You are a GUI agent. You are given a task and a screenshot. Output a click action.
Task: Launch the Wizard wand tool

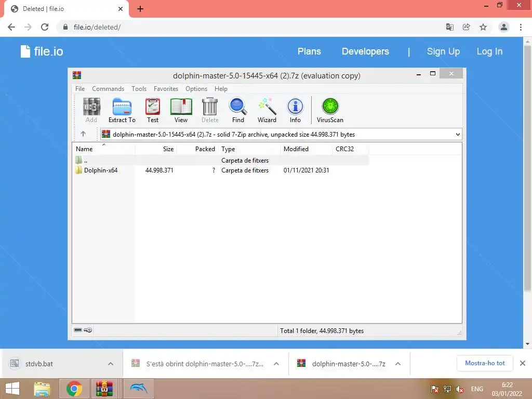point(267,110)
